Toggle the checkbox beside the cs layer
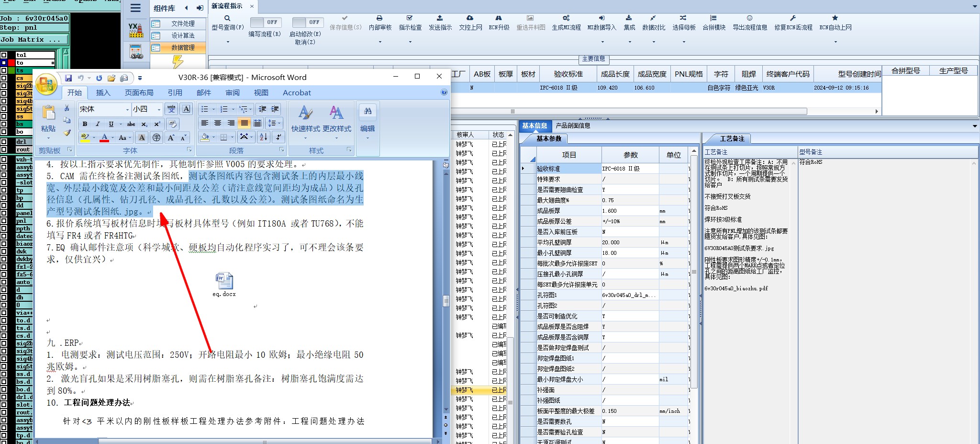980x444 pixels. pos(4,78)
